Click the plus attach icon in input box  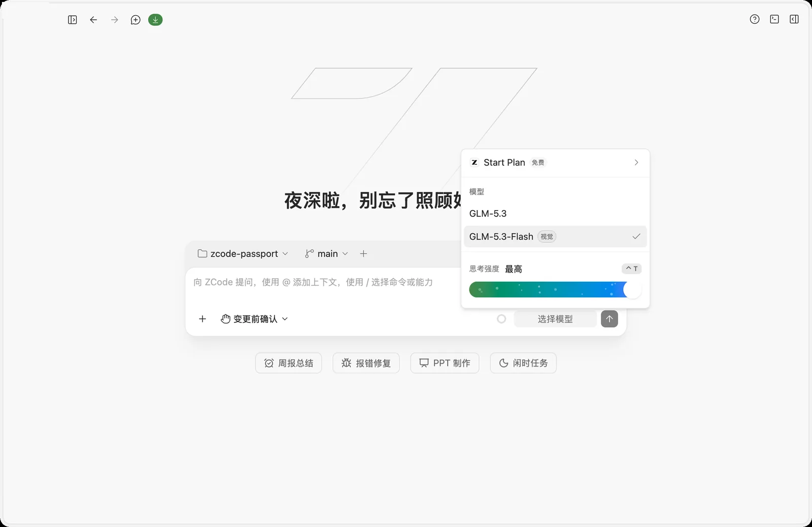pos(202,319)
